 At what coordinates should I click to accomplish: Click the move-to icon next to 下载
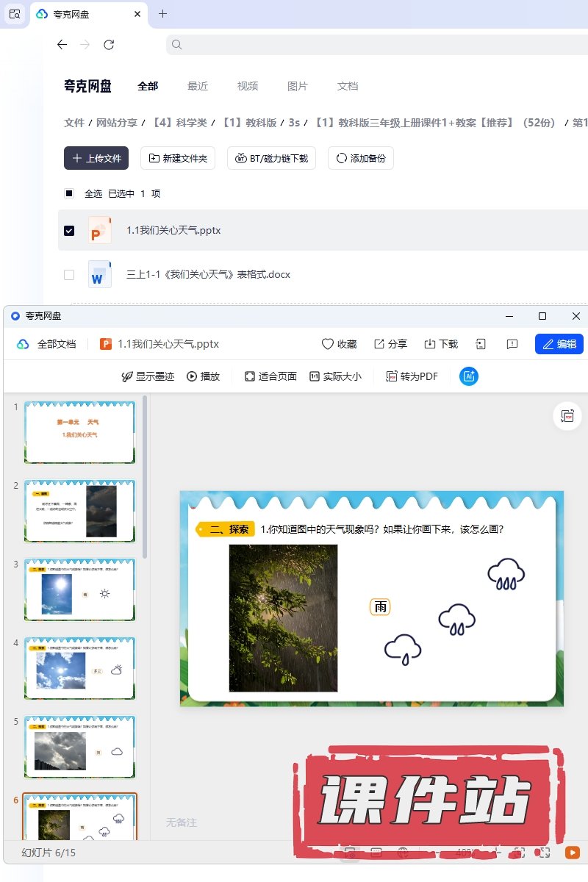tap(481, 344)
